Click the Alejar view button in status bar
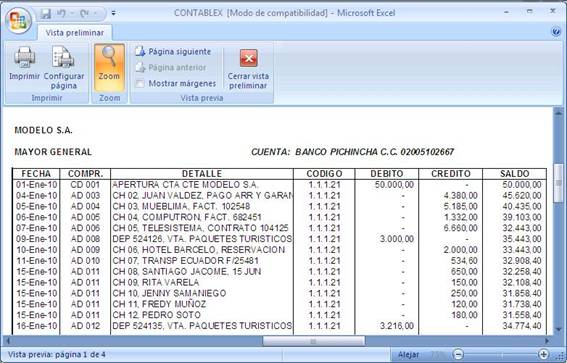567x363 pixels. (x=409, y=355)
